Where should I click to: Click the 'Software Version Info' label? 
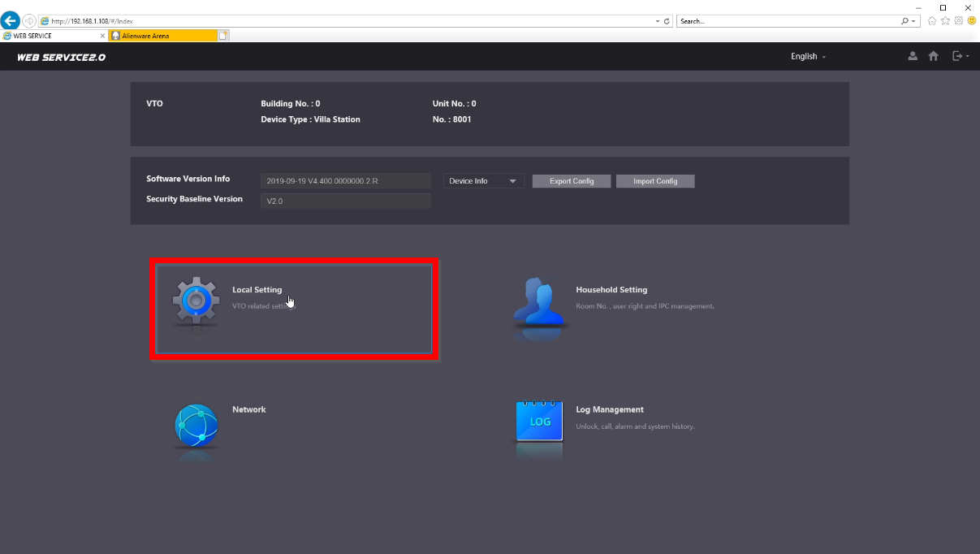[x=188, y=179]
